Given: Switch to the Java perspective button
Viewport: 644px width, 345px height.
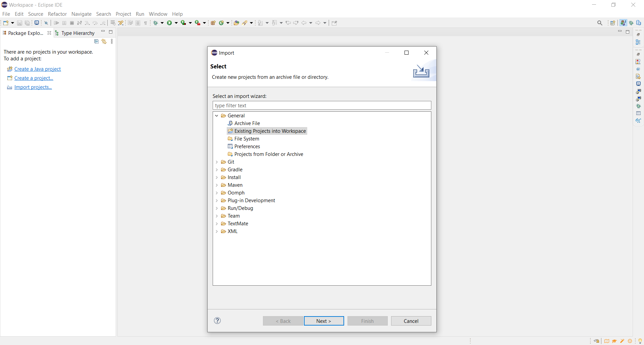Looking at the screenshot, I should 623,23.
